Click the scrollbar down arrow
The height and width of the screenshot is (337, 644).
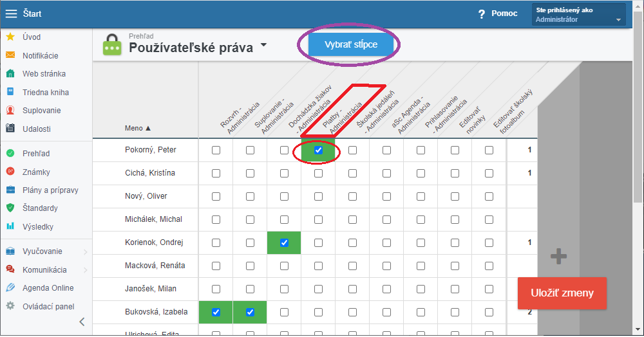coord(639,329)
